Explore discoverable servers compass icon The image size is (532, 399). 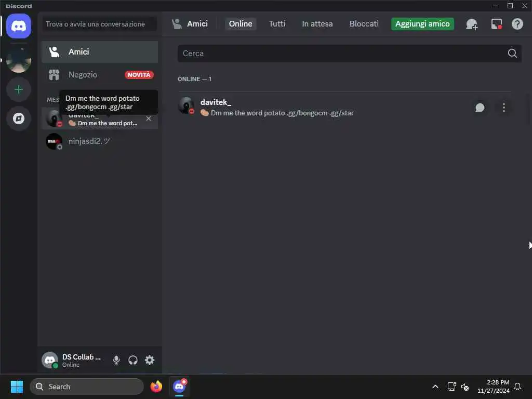[19, 118]
